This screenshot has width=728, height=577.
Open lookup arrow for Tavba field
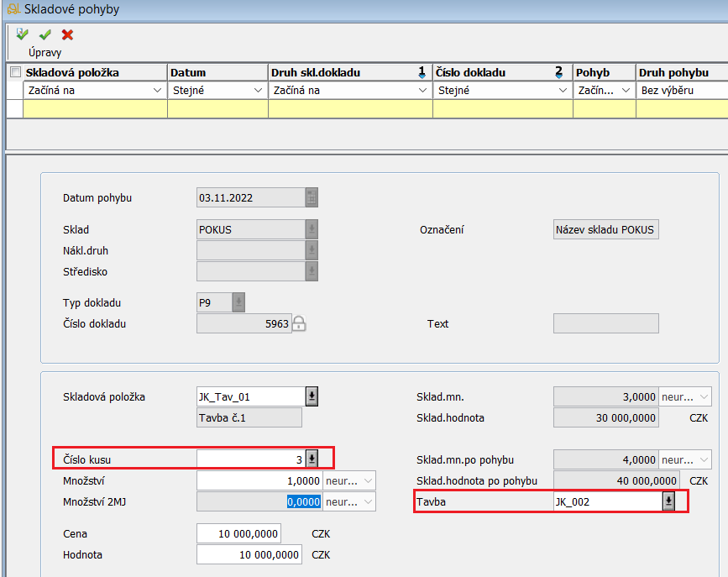668,501
